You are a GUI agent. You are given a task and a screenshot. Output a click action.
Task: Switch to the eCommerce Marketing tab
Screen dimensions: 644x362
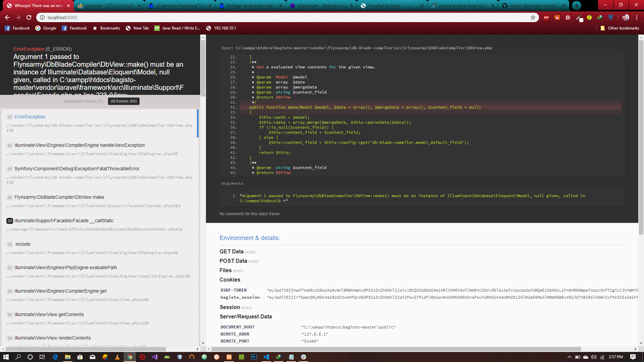(x=179, y=6)
